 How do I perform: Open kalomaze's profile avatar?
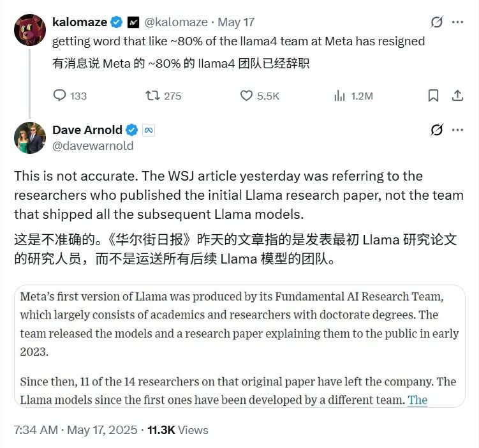pyautogui.click(x=30, y=30)
